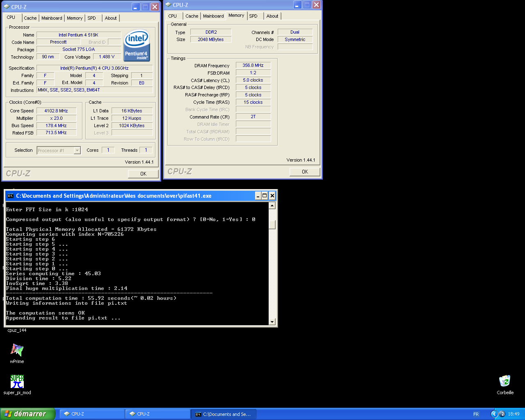Screen dimensions: 525x420
Task: Click the taskbar clock showing 18:49
Action: point(514,414)
